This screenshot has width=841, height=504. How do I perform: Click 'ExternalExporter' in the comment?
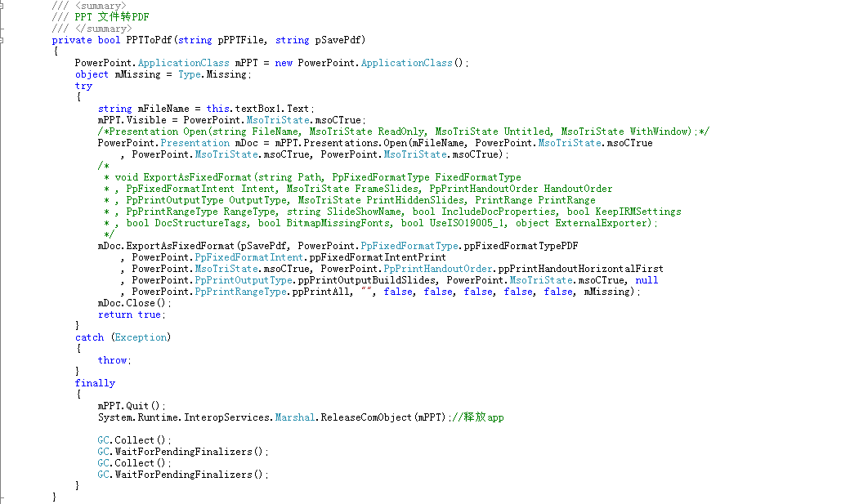601,223
